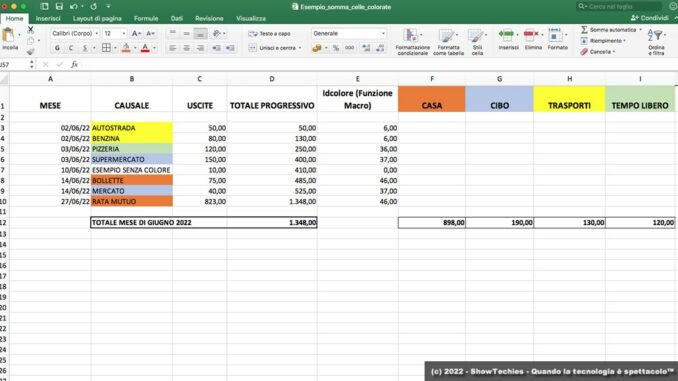Click the Undo arrow icon

74,6
